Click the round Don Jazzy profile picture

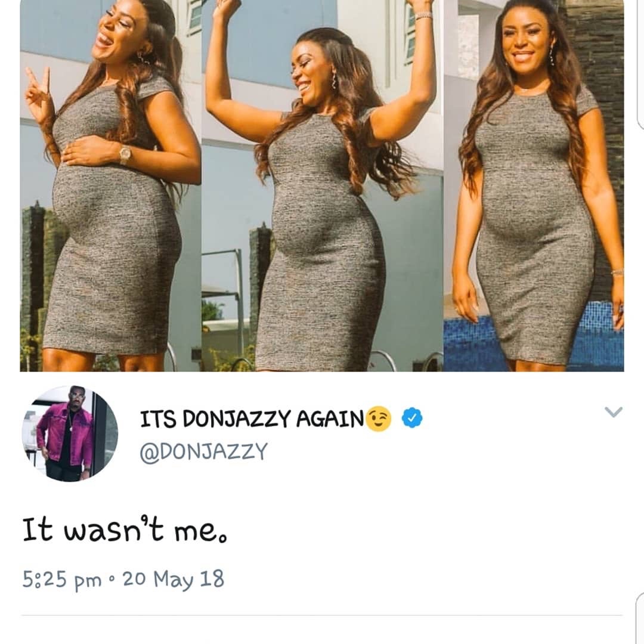(70, 434)
